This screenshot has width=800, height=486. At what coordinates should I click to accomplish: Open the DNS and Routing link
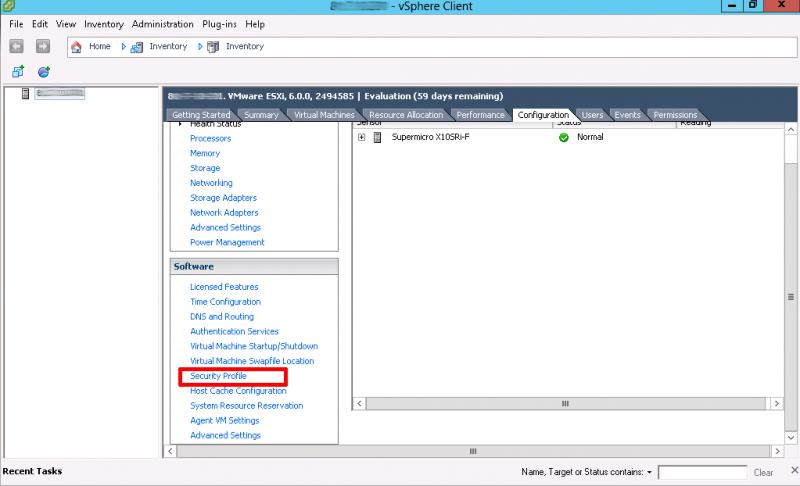[221, 316]
